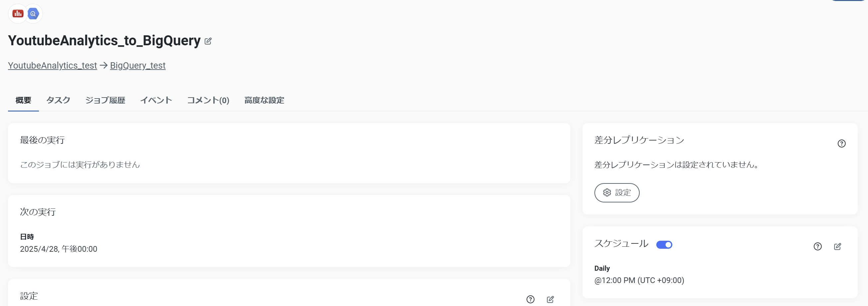
Task: Go to the 高度な設定 tab
Action: (x=264, y=100)
